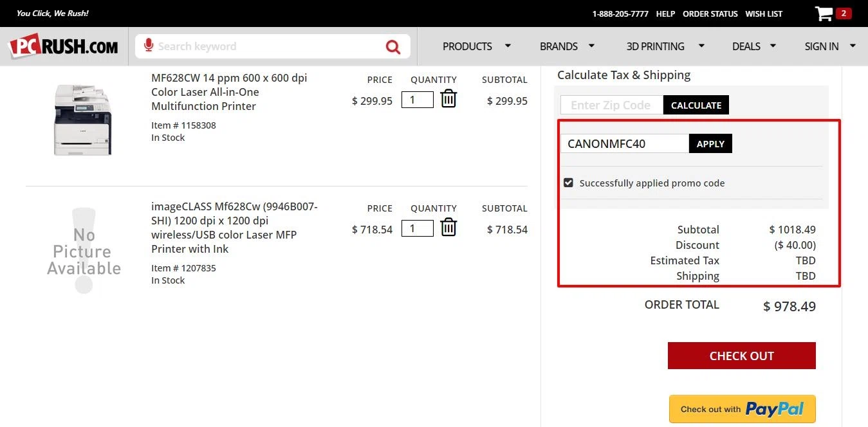Remove the imageCLASS $718.54 item via trash icon

tap(448, 228)
